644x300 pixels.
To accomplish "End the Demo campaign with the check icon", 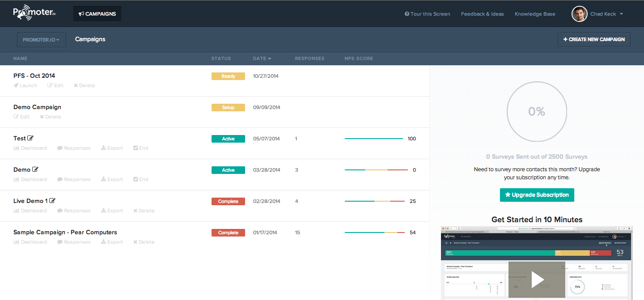I will (x=136, y=179).
